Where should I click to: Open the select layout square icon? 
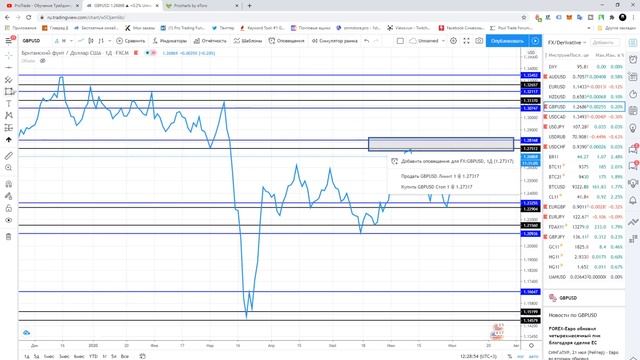(x=400, y=41)
